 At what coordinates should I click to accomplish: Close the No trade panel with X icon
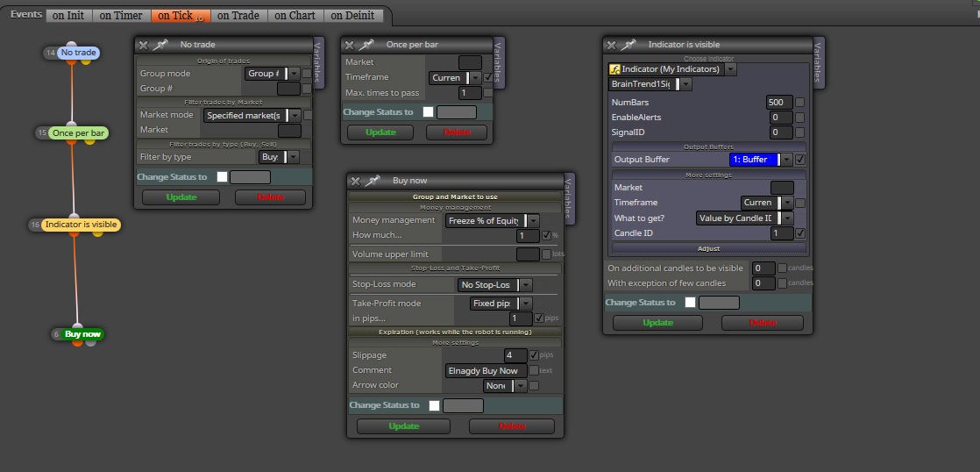143,45
